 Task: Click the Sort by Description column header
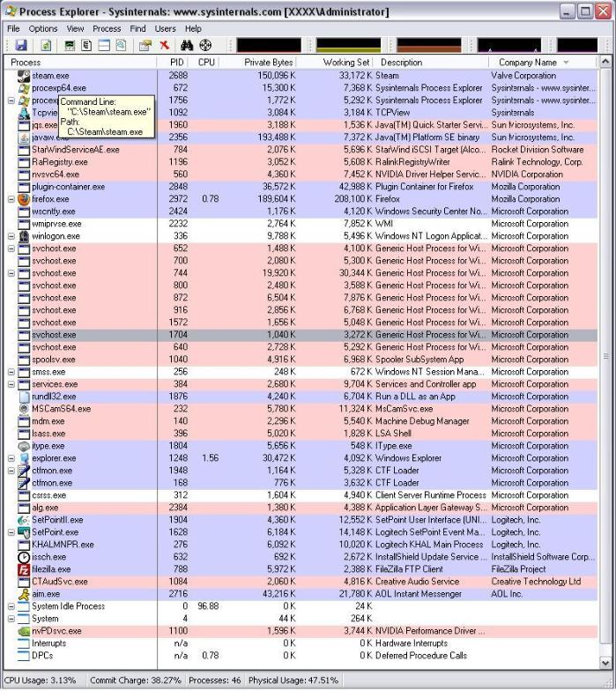(x=431, y=63)
